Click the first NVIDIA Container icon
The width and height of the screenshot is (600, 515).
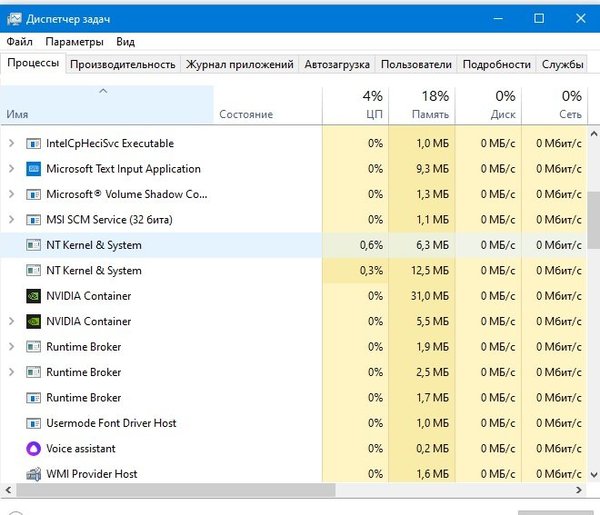tap(31, 296)
